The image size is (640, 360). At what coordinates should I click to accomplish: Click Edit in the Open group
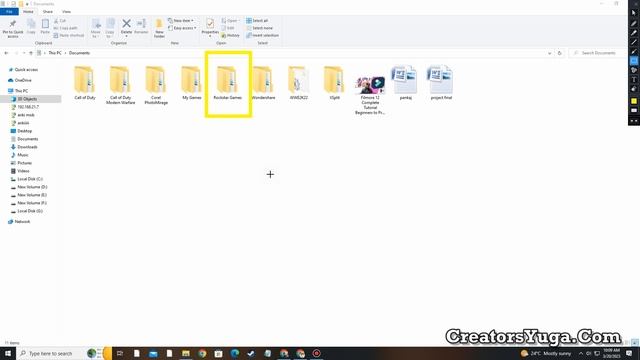tap(228, 28)
